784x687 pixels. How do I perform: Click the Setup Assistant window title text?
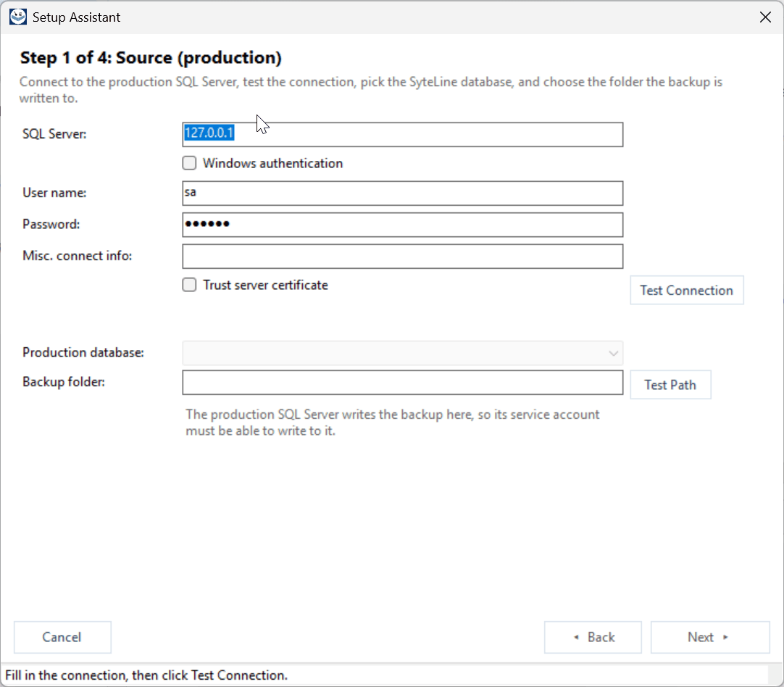click(77, 17)
